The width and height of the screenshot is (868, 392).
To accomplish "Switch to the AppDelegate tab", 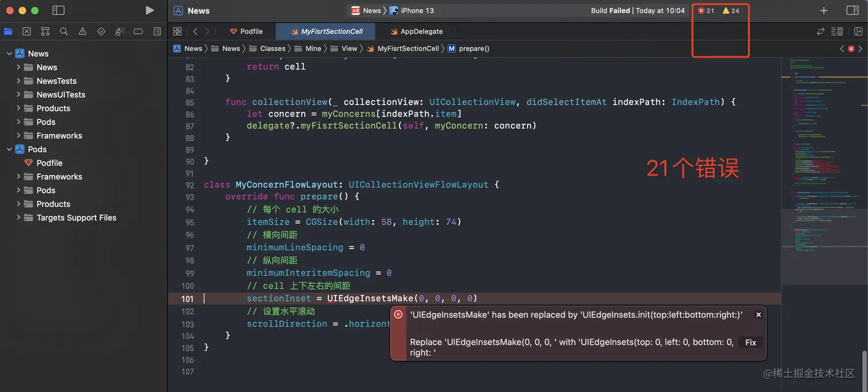I will point(416,32).
